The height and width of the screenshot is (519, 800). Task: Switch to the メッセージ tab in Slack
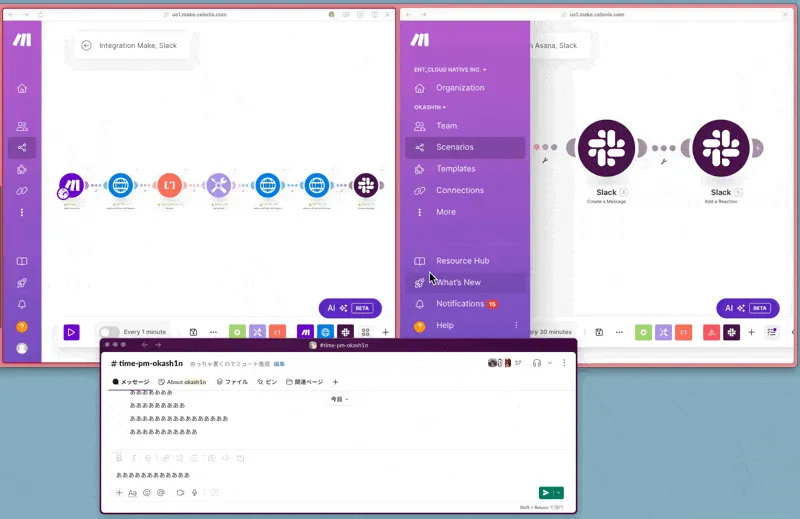(131, 382)
